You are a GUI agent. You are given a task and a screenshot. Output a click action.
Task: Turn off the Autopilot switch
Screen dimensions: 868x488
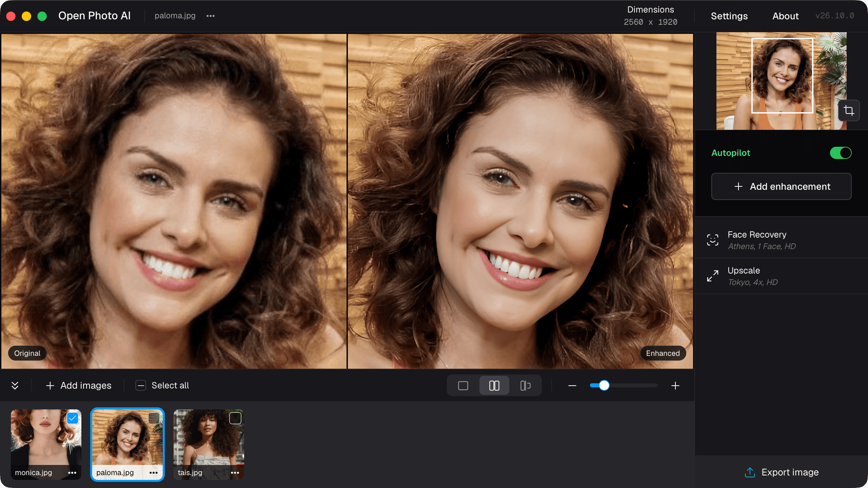click(x=841, y=153)
